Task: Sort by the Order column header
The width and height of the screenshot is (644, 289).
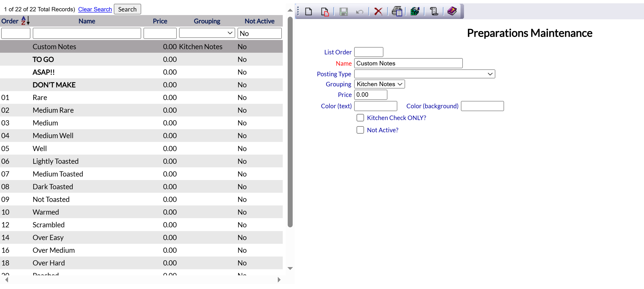Action: point(10,21)
